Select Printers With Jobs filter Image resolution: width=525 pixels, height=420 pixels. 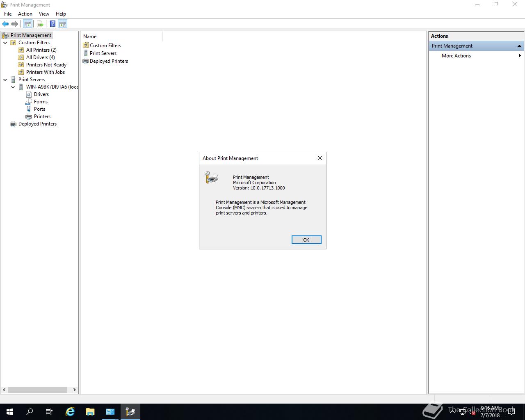[x=45, y=72]
